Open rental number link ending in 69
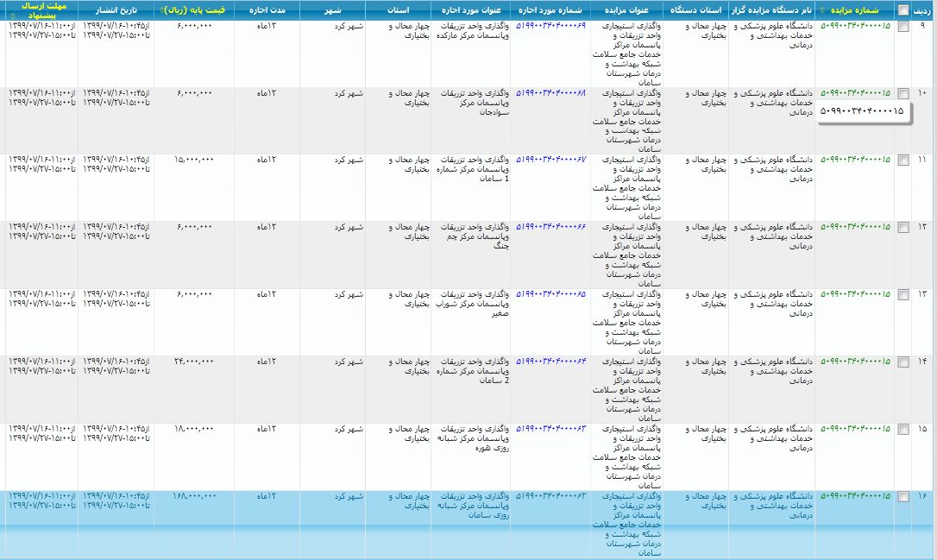The height and width of the screenshot is (560, 937). click(x=550, y=26)
